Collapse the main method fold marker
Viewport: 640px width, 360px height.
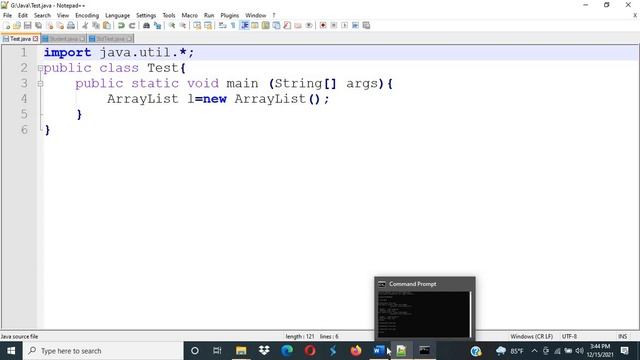coord(40,84)
